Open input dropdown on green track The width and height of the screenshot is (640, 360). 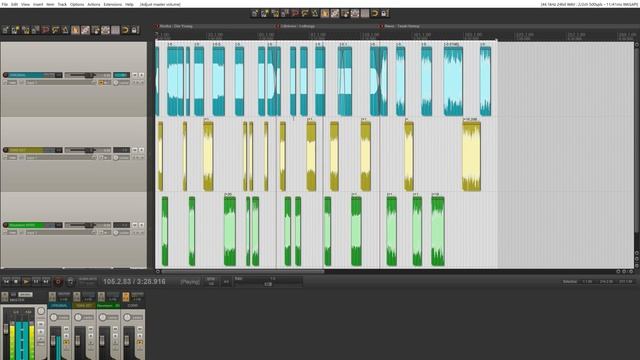[x=60, y=232]
